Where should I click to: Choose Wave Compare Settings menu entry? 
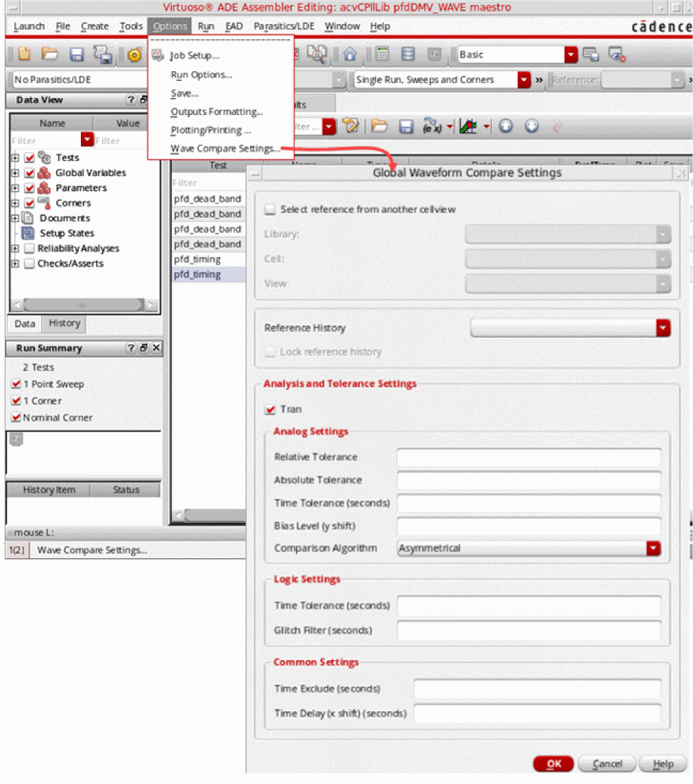click(225, 149)
